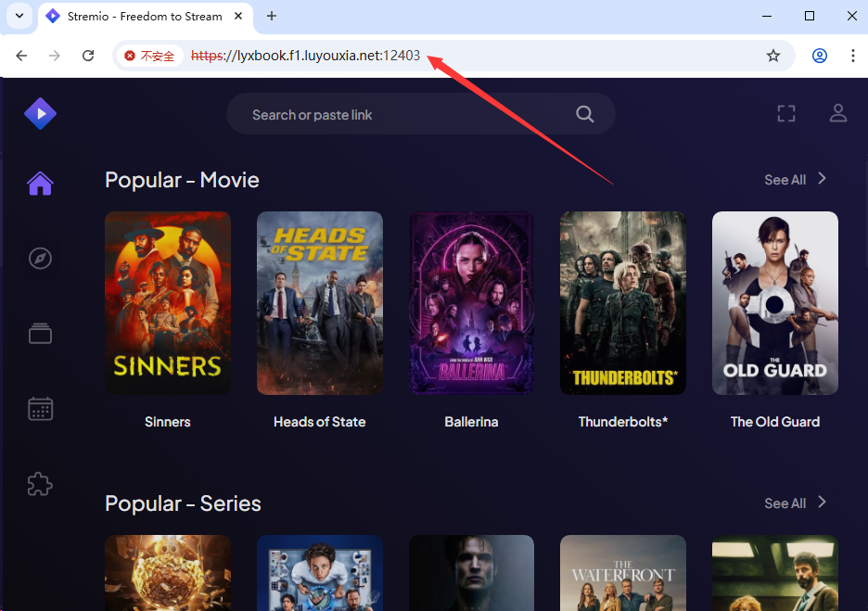Open a new browser tab

pyautogui.click(x=271, y=16)
